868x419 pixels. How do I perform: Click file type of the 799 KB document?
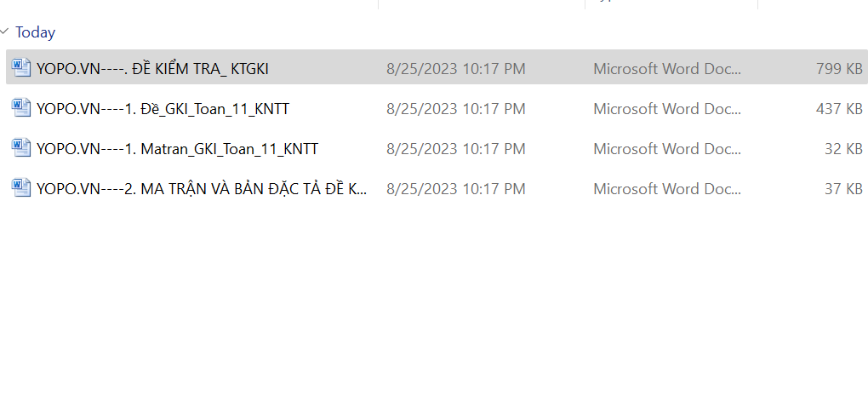point(667,69)
